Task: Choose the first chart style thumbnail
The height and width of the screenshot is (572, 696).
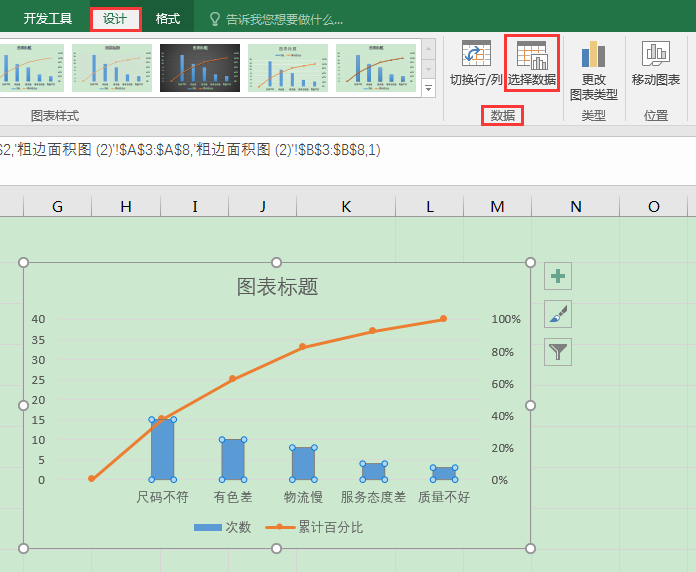Action: (x=32, y=68)
